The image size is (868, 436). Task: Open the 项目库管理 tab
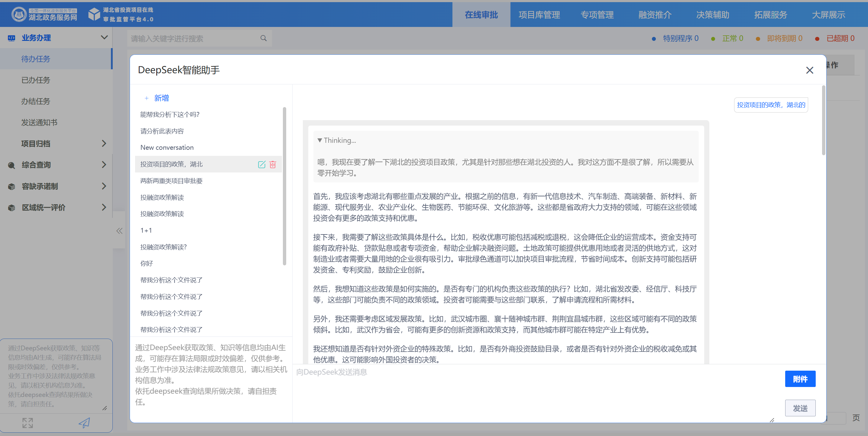pos(539,15)
